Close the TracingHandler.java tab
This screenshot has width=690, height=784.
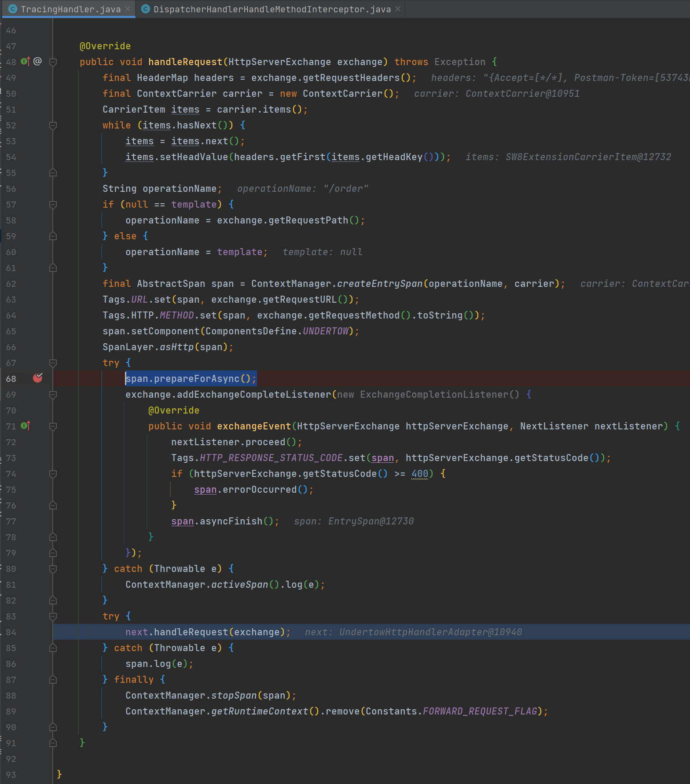128,9
